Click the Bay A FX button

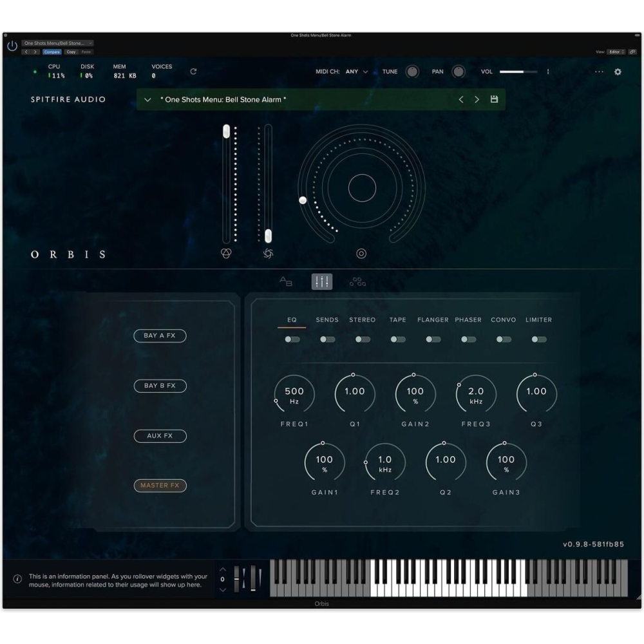click(x=160, y=336)
